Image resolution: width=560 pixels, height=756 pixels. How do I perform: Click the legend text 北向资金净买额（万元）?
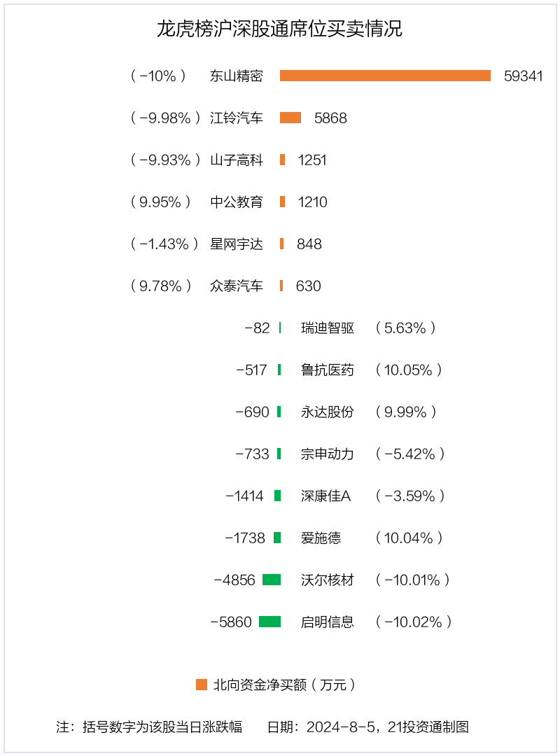285,685
